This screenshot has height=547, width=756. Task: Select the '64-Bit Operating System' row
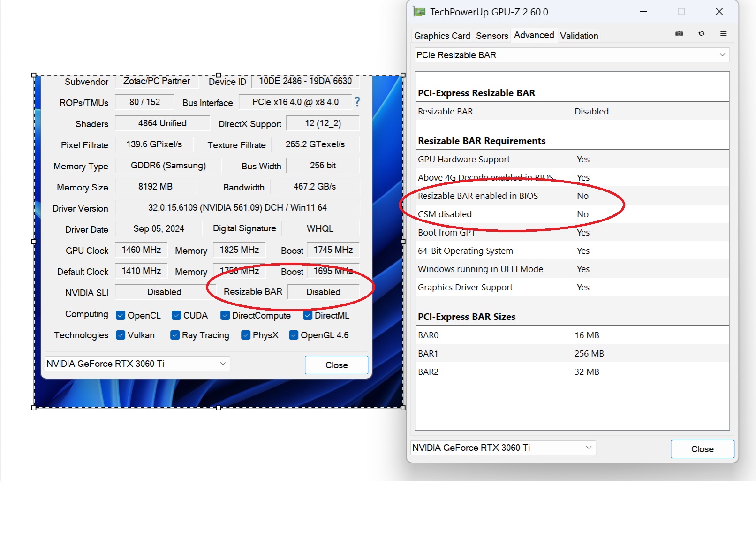572,251
